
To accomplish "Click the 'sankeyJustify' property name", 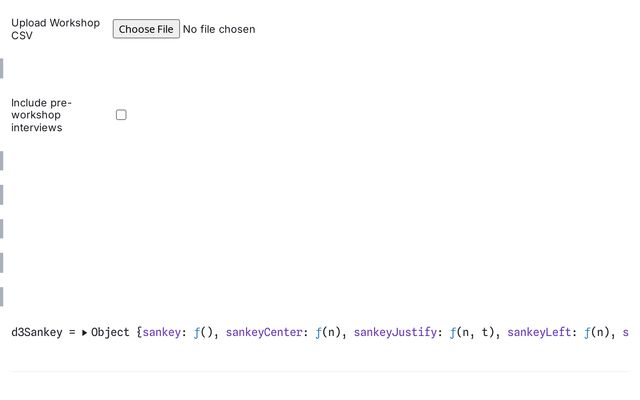I will (x=395, y=332).
